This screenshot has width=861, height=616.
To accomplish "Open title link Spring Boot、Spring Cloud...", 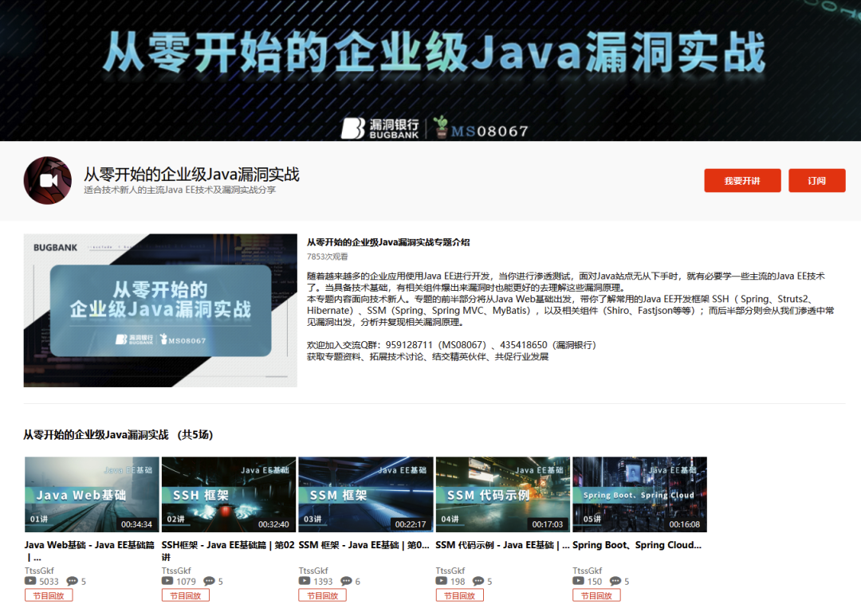I will [x=637, y=545].
